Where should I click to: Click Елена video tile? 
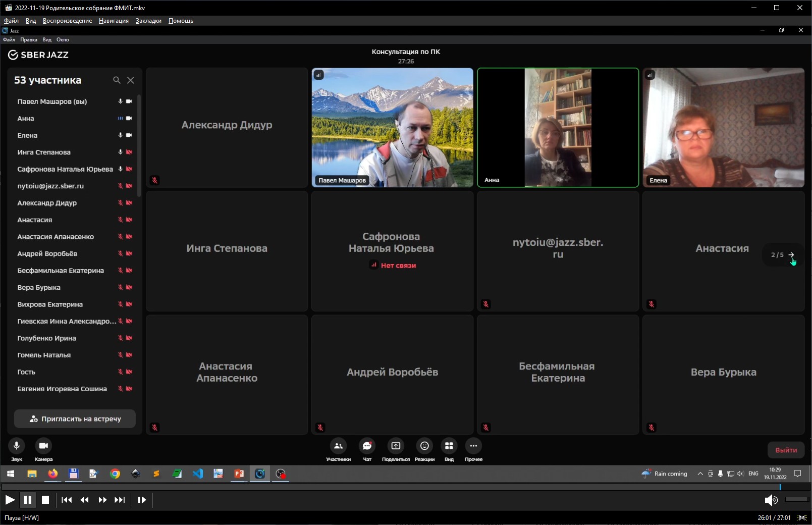click(724, 128)
